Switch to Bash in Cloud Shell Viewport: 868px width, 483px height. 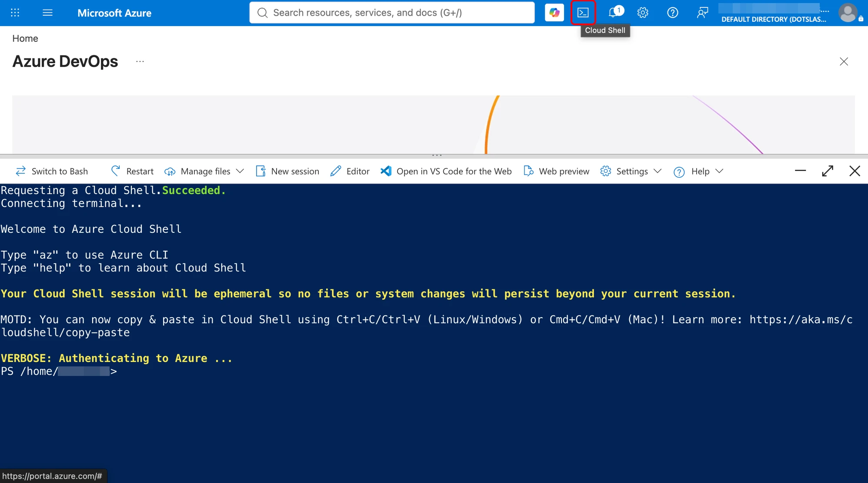pyautogui.click(x=52, y=171)
